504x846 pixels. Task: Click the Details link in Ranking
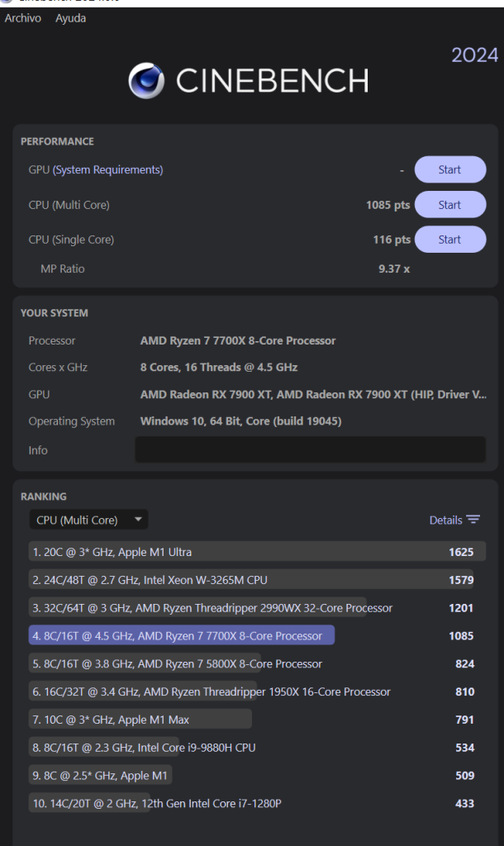pos(445,520)
